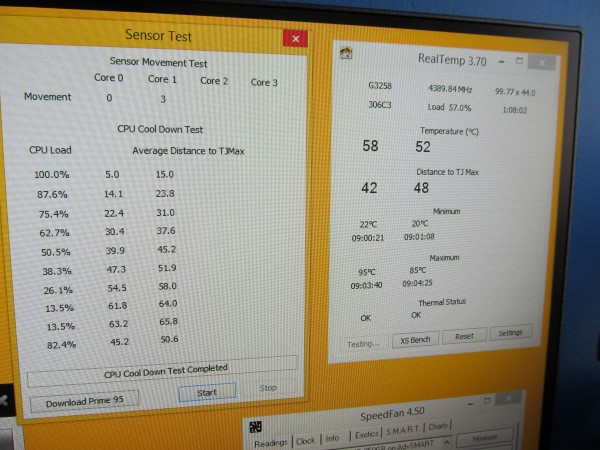The image size is (600, 450).
Task: Open RealTemp Settings
Action: [510, 333]
